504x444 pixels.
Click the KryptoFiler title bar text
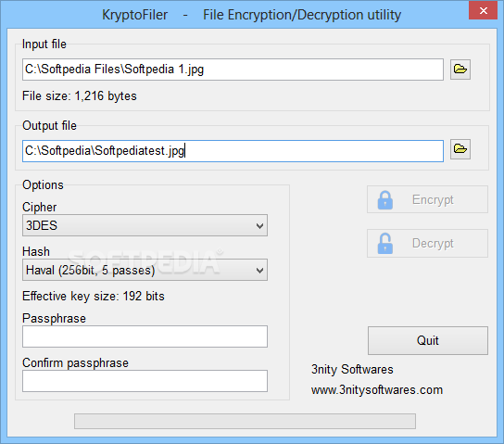coord(251,15)
